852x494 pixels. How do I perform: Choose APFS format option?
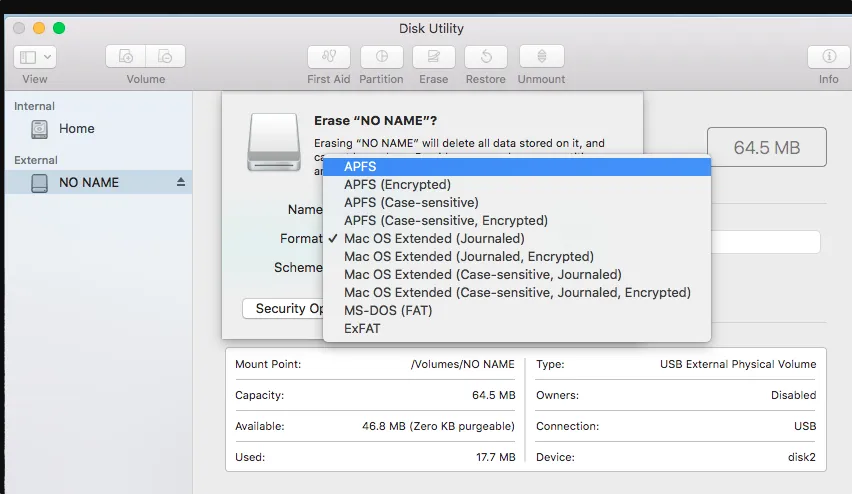coord(517,167)
